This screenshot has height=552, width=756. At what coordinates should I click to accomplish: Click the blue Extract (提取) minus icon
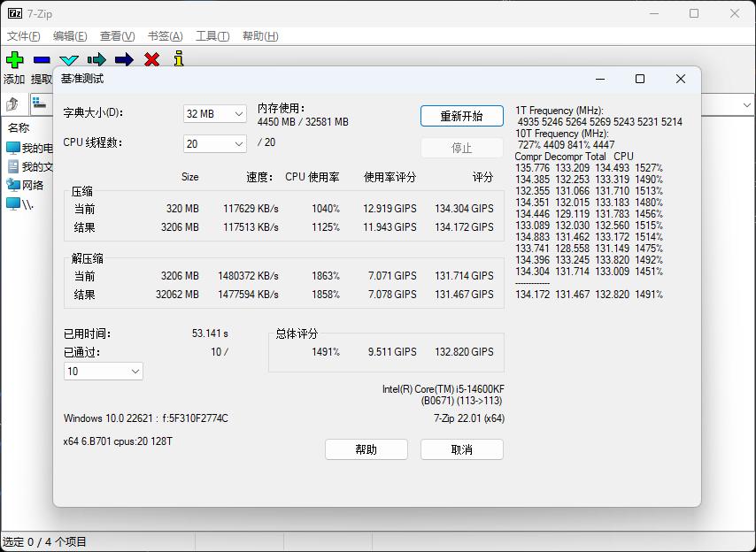pos(42,60)
